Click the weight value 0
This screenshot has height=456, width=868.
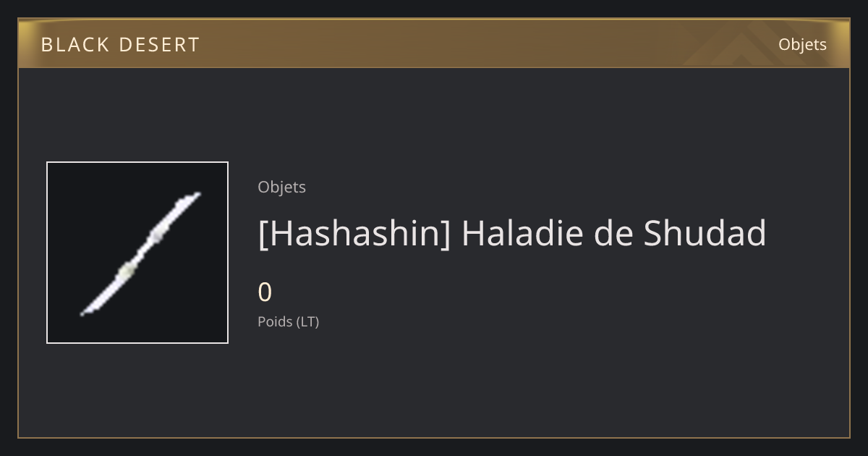point(265,292)
